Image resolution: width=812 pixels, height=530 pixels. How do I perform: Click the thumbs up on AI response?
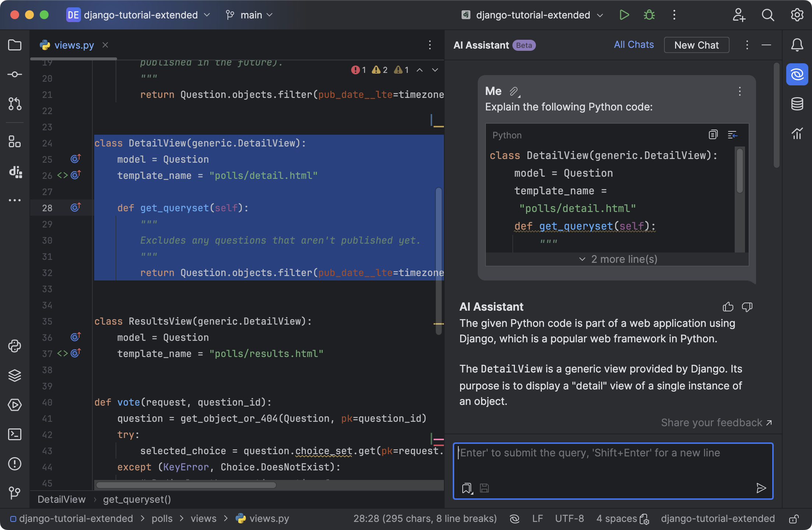point(728,307)
